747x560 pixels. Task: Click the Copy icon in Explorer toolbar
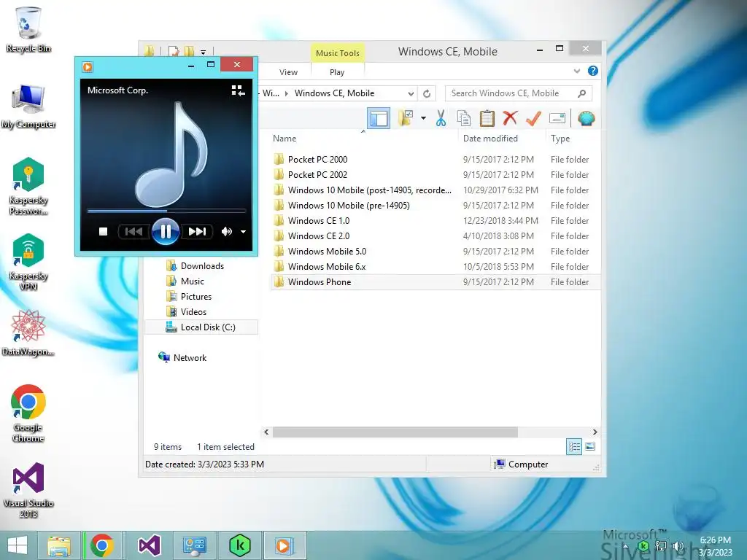pyautogui.click(x=463, y=118)
